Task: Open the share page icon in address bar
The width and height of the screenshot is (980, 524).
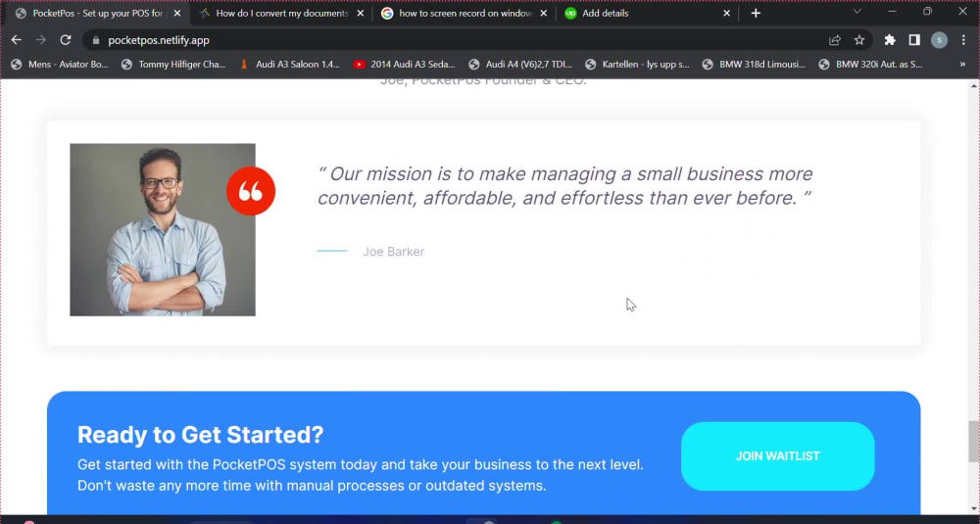Action: [834, 40]
